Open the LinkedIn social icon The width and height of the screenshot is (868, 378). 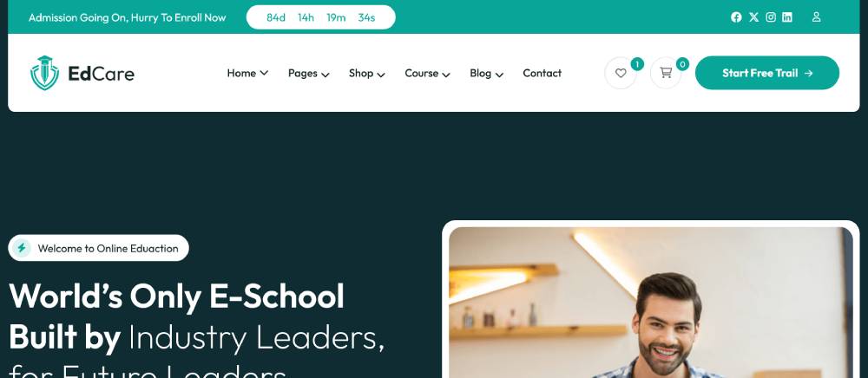point(787,17)
